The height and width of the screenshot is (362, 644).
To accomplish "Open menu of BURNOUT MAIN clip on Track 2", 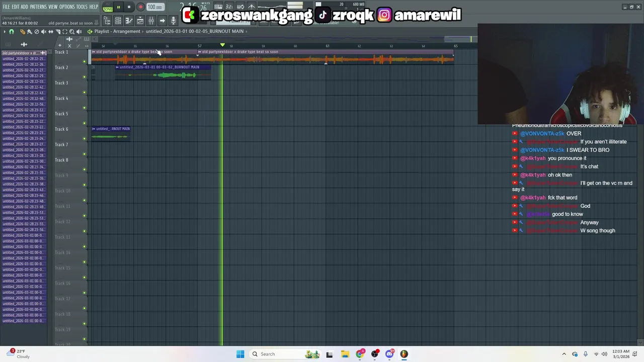I will [117, 67].
